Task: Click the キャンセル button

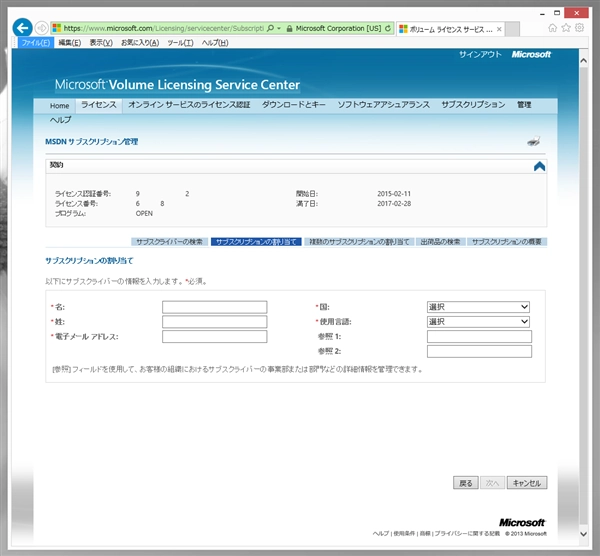Action: 527,483
